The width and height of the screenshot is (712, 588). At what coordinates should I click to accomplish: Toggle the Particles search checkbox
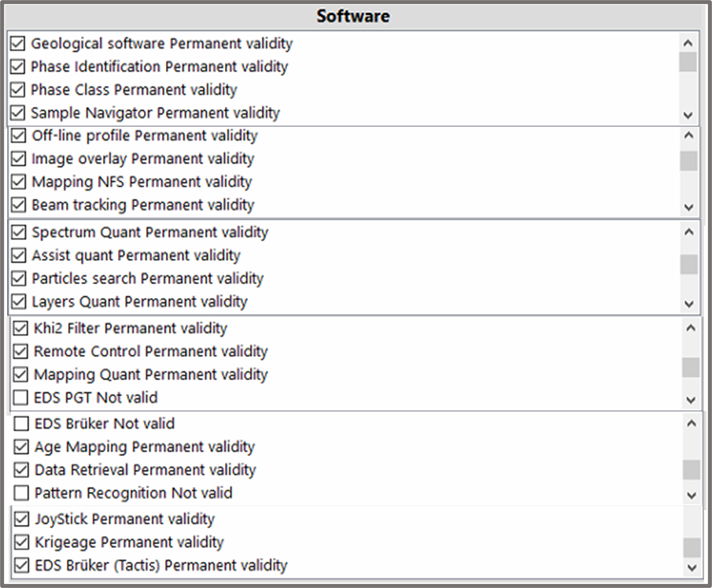20,279
